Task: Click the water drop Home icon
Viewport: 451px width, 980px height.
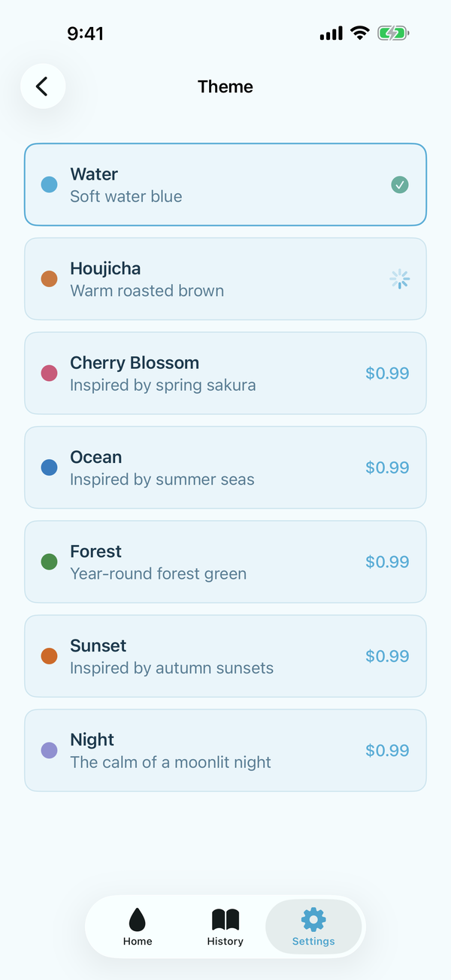Action: coord(137,918)
